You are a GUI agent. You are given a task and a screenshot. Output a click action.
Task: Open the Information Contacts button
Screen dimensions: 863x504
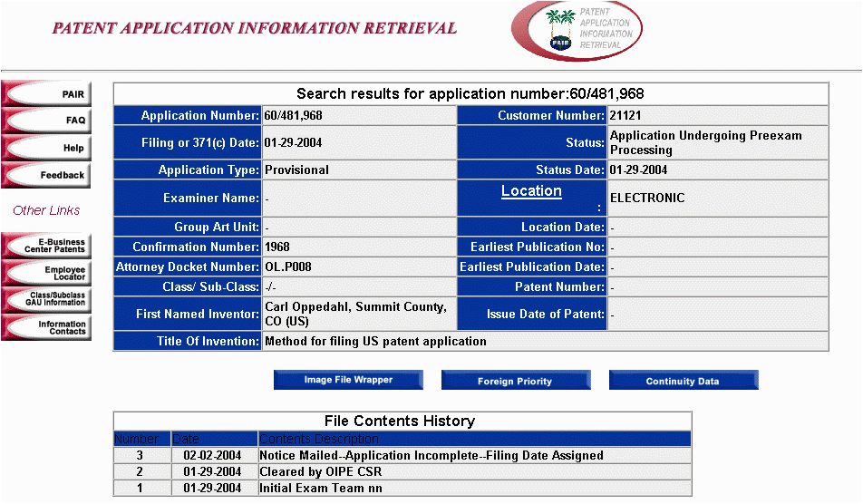click(46, 327)
